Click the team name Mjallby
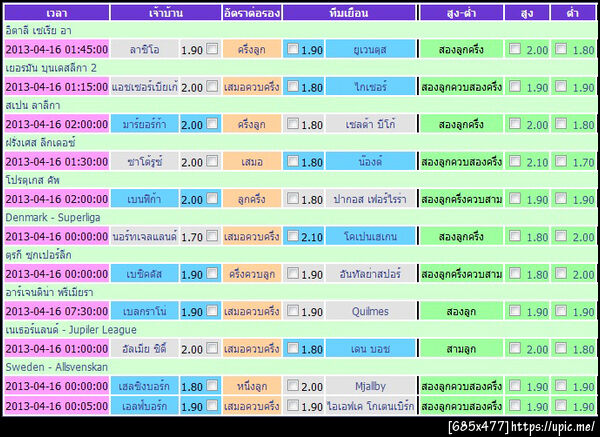600x437 pixels. click(x=370, y=386)
